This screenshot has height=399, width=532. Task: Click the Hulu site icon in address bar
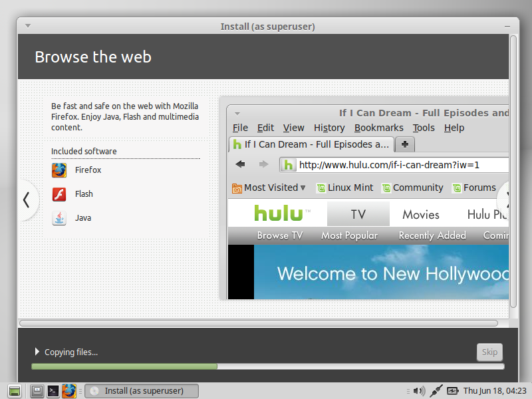[x=288, y=165]
